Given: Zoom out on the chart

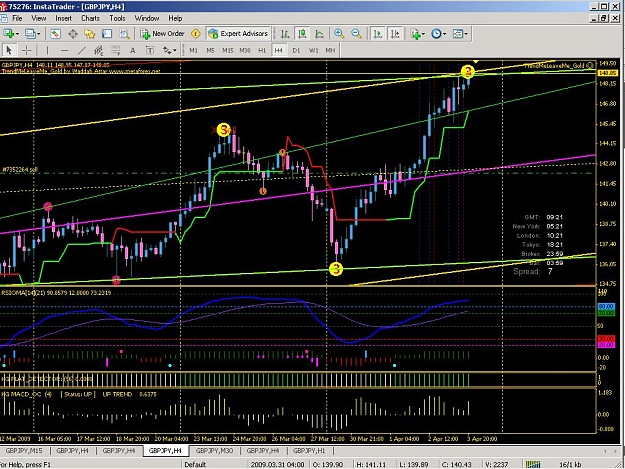Looking at the screenshot, I should point(356,34).
